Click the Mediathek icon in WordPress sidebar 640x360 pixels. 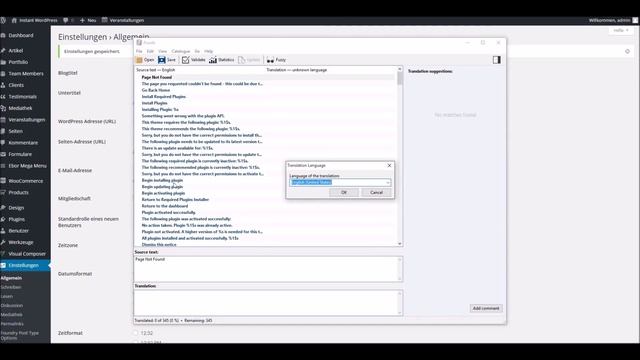(x=3, y=108)
